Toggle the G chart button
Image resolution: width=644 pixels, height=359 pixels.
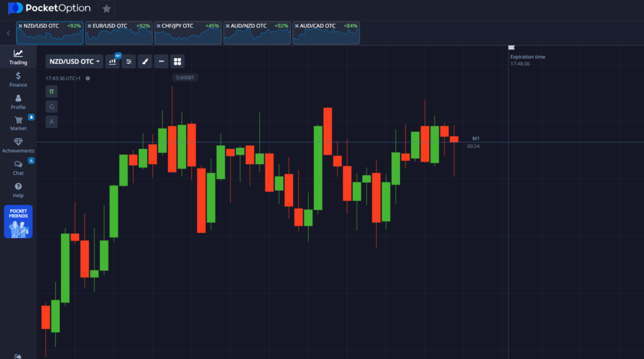point(52,106)
